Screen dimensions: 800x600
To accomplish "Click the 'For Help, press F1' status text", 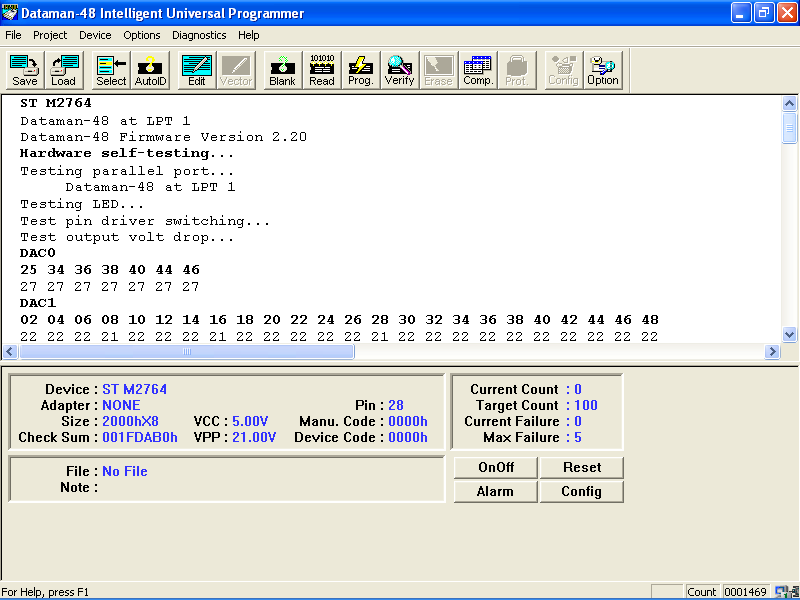I will (x=45, y=592).
